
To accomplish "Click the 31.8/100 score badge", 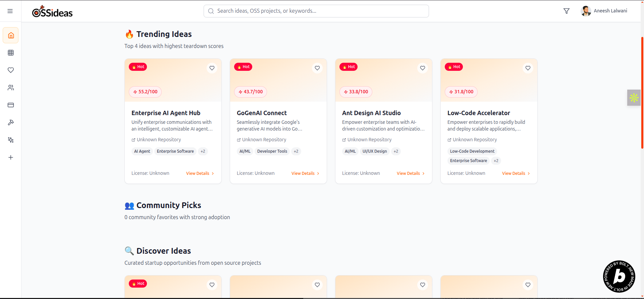I will point(461,92).
